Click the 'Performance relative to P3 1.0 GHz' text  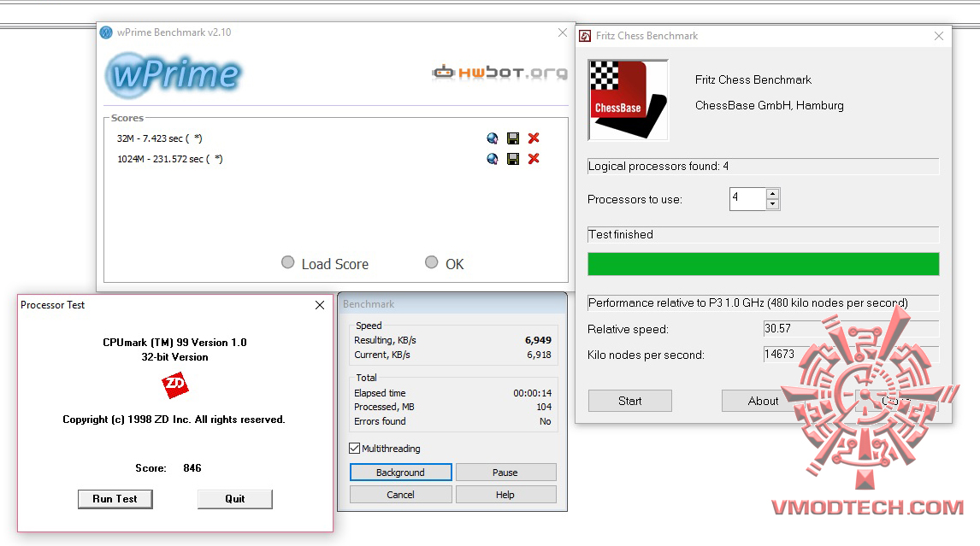(748, 303)
